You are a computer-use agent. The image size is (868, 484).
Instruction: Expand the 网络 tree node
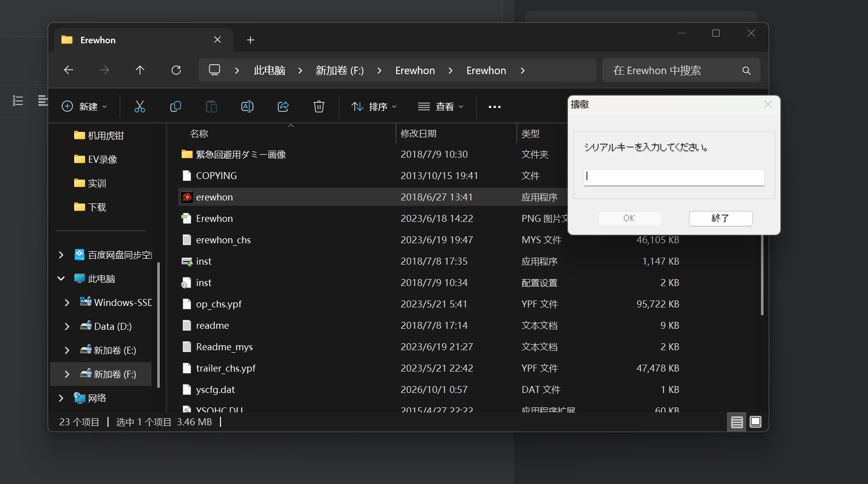click(61, 398)
